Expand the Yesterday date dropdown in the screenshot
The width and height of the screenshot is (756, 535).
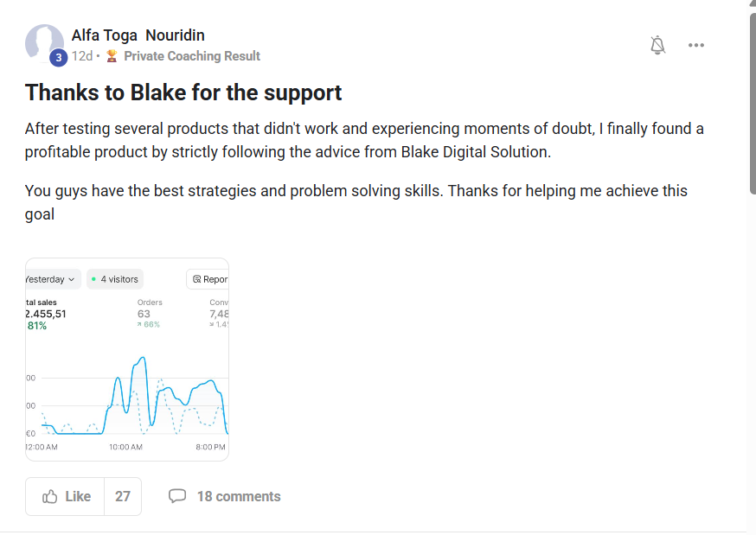click(50, 279)
